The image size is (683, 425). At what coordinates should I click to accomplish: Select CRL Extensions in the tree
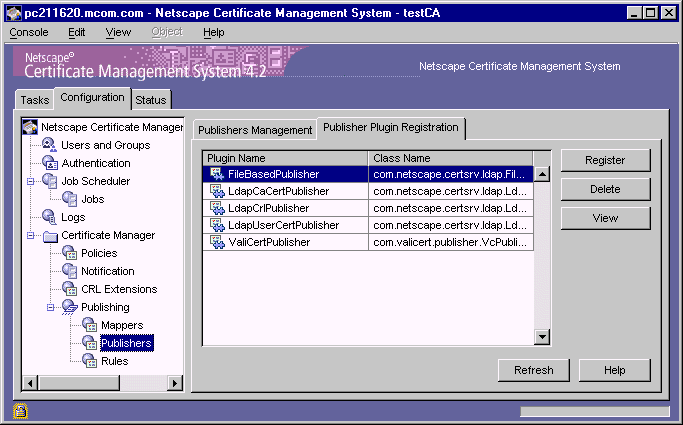coord(119,289)
